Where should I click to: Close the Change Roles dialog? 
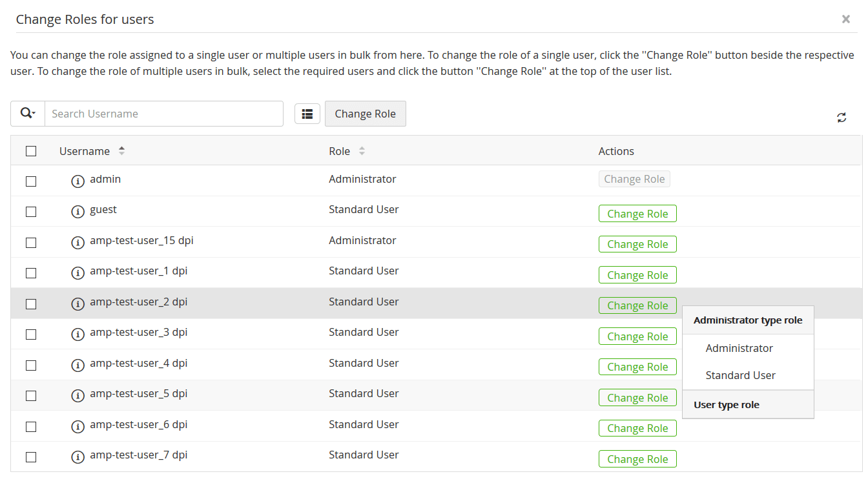click(845, 19)
